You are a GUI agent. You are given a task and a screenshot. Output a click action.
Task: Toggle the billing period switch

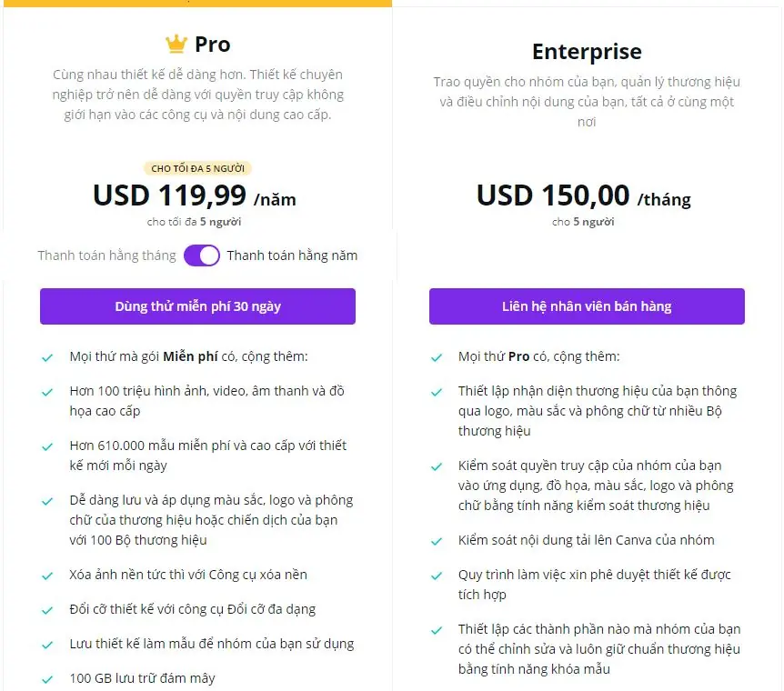[x=202, y=255]
